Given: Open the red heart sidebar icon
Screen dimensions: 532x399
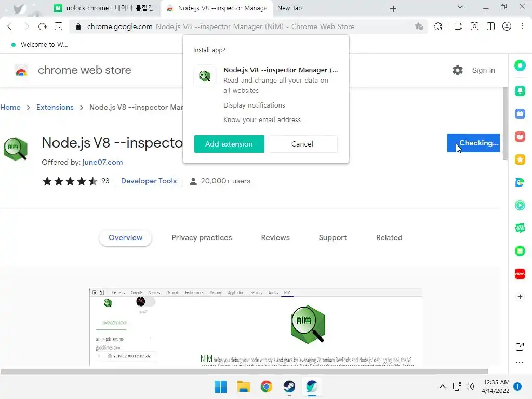Looking at the screenshot, I should (x=520, y=137).
